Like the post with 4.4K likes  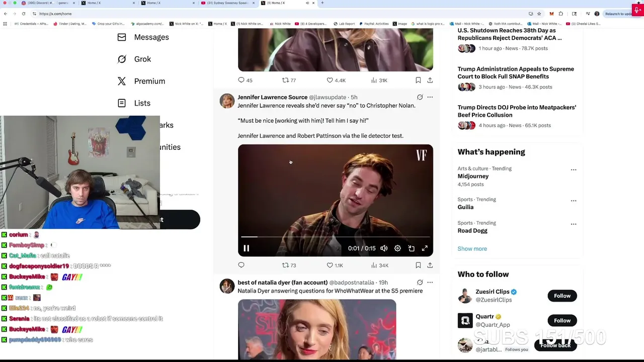(336, 80)
